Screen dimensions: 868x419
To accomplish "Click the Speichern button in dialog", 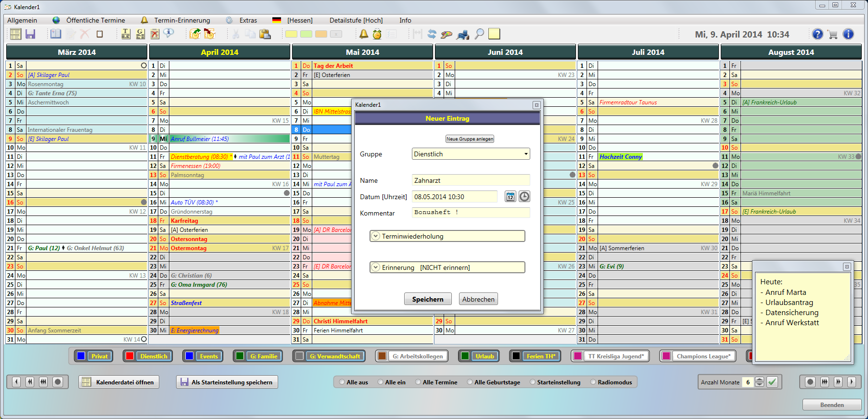I will pyautogui.click(x=428, y=299).
